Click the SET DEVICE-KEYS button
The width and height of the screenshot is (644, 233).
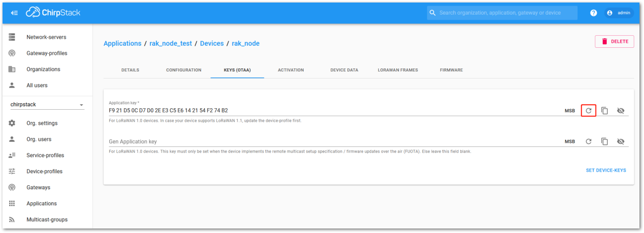click(606, 171)
